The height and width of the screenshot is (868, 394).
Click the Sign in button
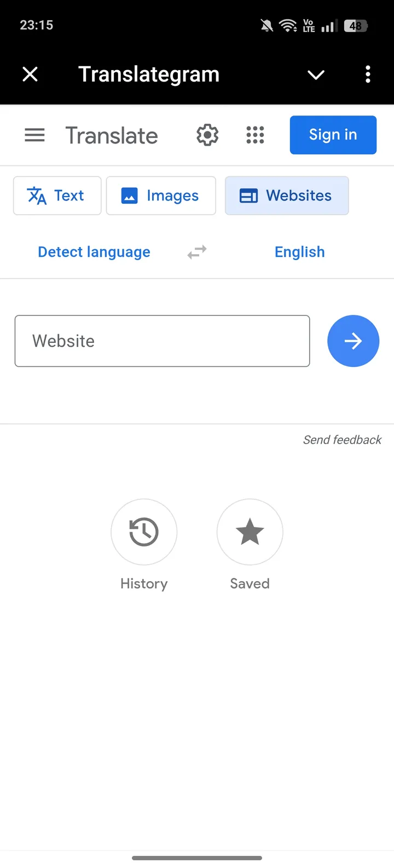(333, 135)
